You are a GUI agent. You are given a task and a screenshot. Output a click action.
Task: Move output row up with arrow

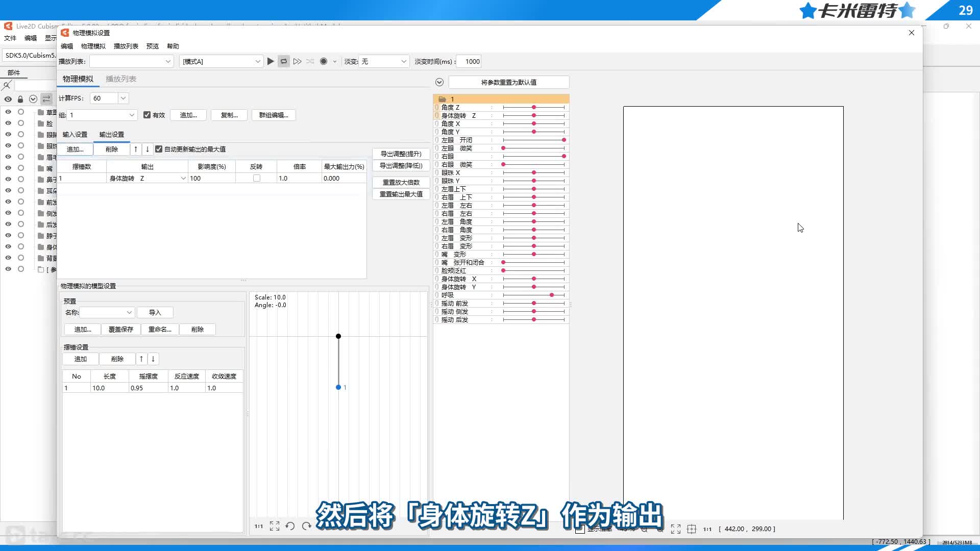[135, 149]
